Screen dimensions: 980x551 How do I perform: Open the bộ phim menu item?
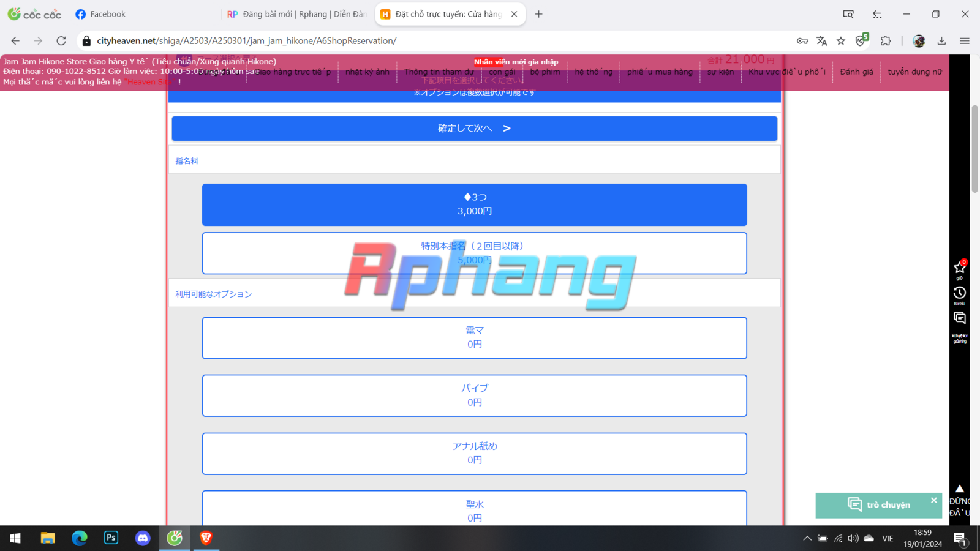[x=545, y=72]
